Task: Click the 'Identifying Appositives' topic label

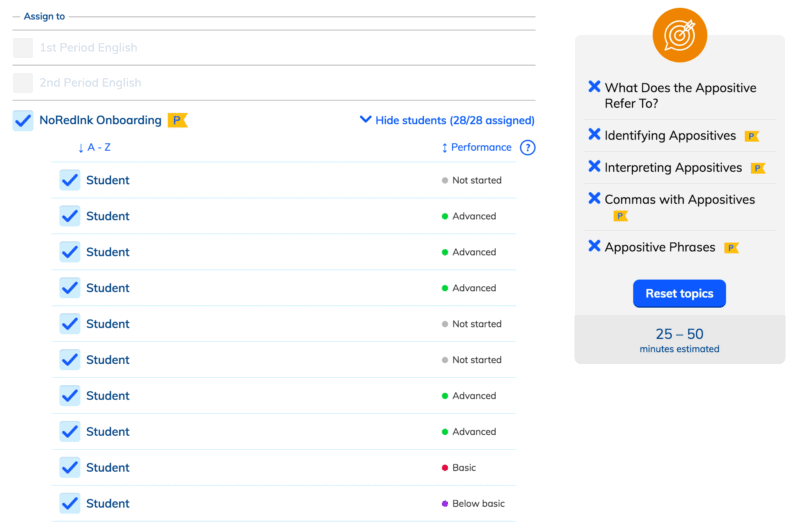Action: coord(670,136)
